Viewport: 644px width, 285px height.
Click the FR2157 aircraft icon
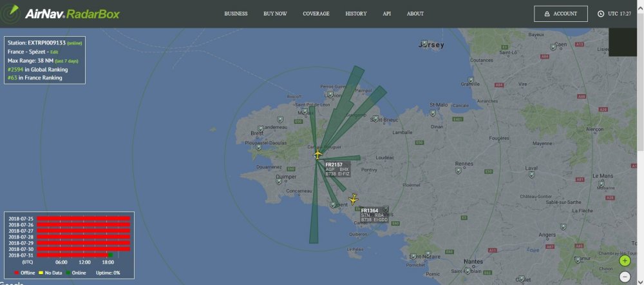(x=318, y=155)
